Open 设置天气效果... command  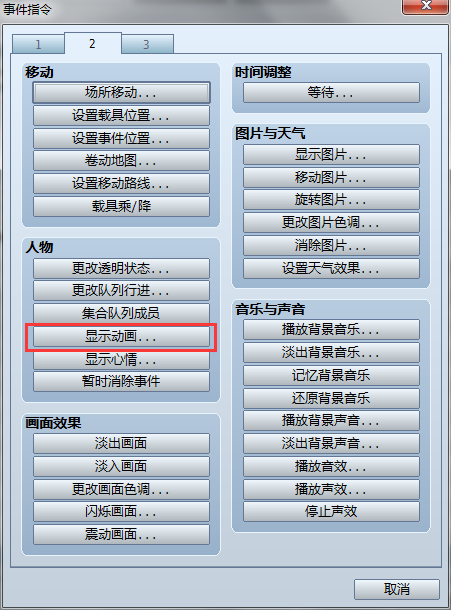332,269
